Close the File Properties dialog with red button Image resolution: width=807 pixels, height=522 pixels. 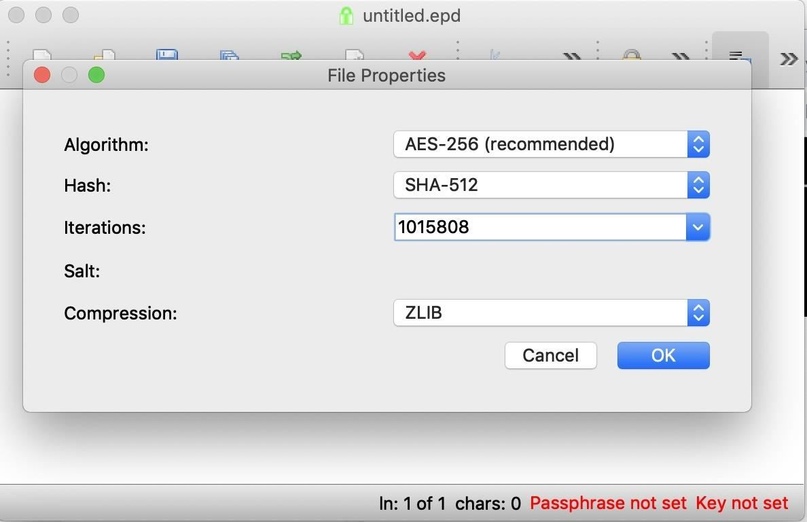(42, 75)
